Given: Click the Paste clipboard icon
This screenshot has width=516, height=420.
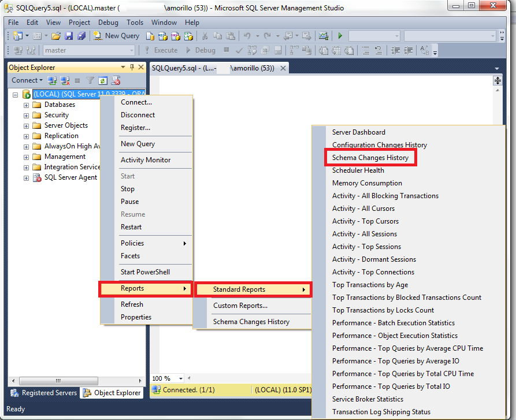Looking at the screenshot, I should [231, 35].
